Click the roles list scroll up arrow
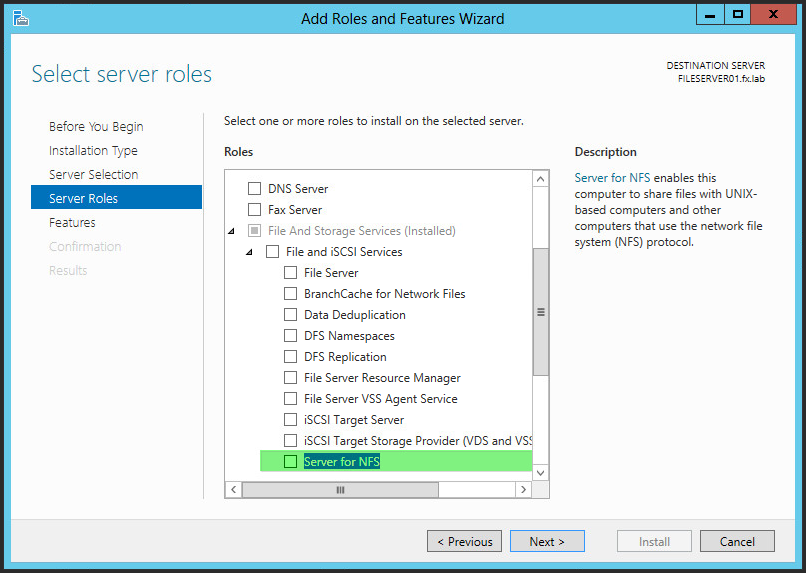806x573 pixels. (x=540, y=179)
